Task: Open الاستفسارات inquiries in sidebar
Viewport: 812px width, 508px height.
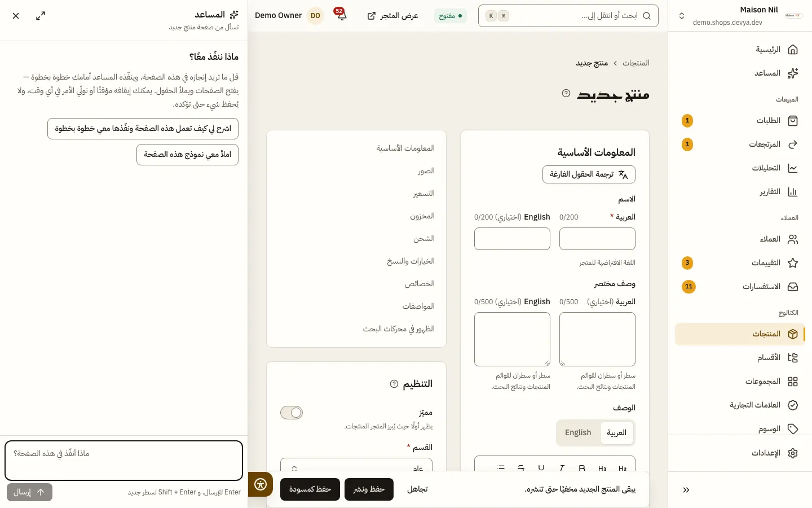Action: [740, 287]
